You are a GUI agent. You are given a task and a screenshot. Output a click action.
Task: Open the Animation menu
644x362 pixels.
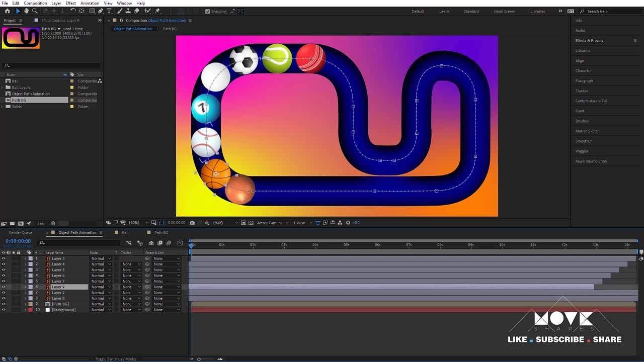90,3
